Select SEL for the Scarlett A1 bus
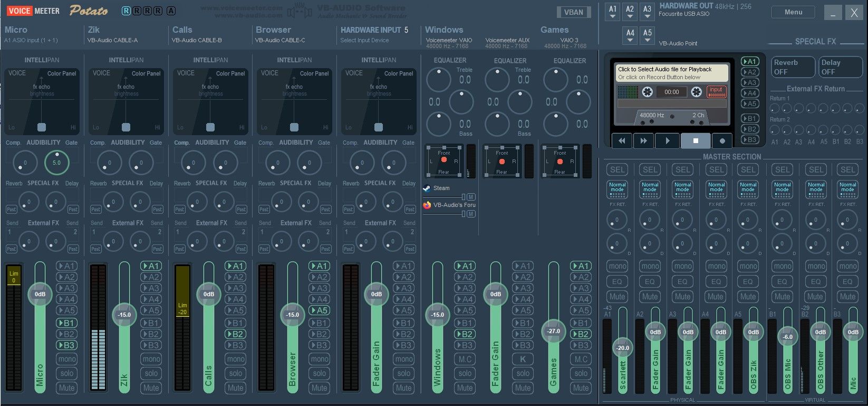Viewport: 868px width, 406px height. click(x=617, y=169)
